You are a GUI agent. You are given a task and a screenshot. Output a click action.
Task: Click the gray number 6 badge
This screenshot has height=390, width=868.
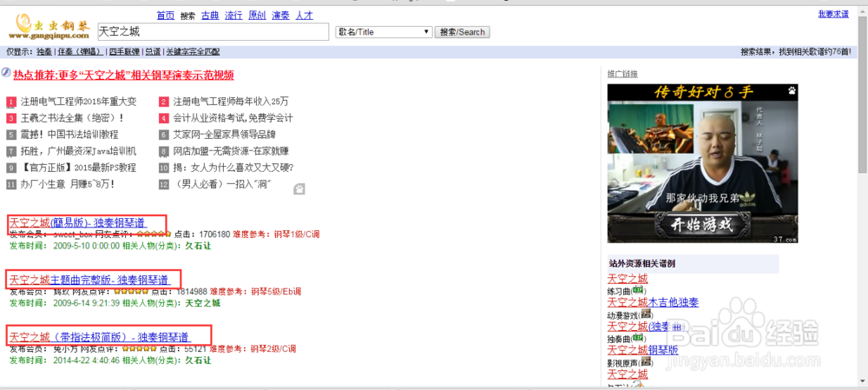click(x=164, y=136)
